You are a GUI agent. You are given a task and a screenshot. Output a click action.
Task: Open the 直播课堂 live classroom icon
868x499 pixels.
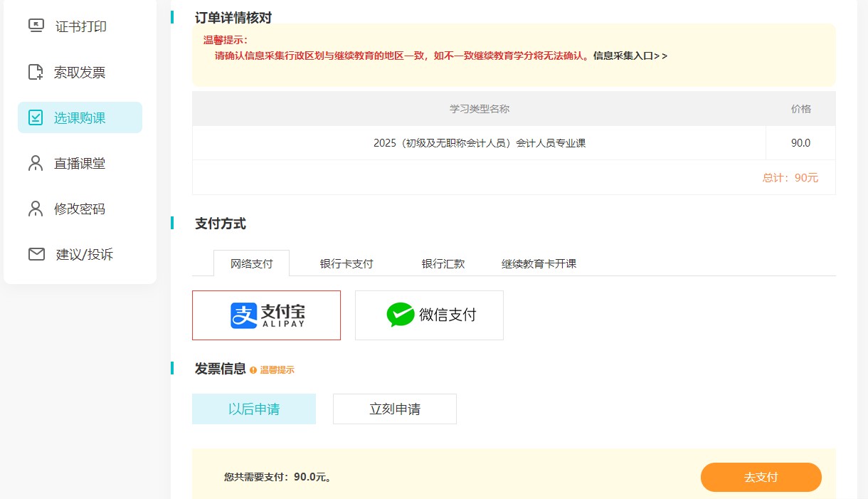(x=36, y=163)
